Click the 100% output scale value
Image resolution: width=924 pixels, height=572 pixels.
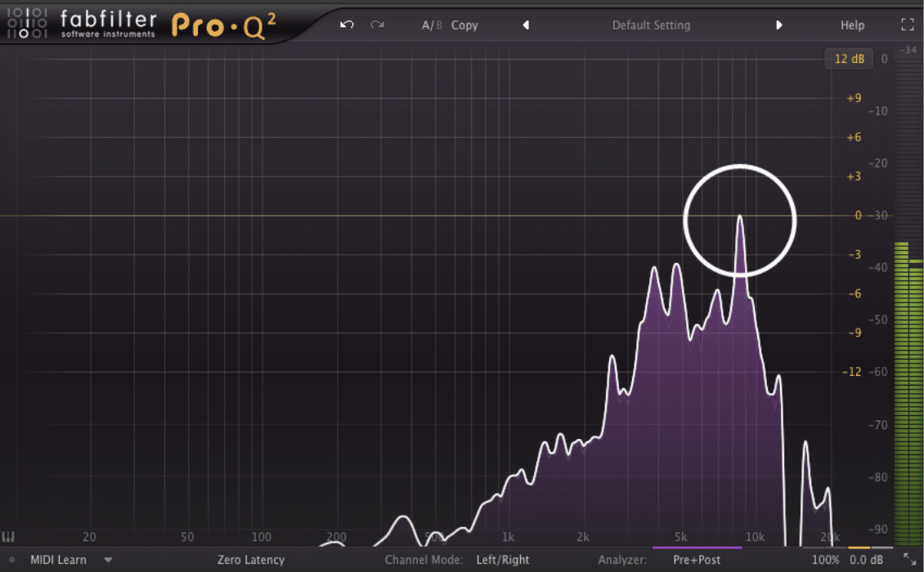[826, 560]
